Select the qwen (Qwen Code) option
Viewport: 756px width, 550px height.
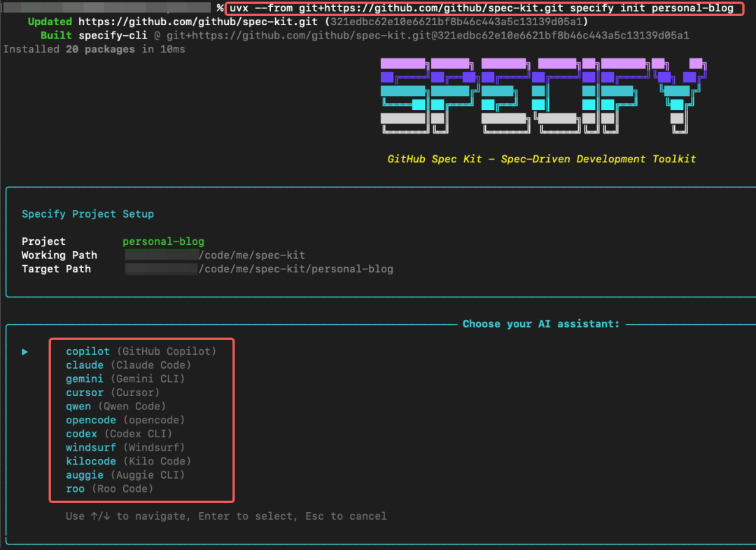(115, 407)
